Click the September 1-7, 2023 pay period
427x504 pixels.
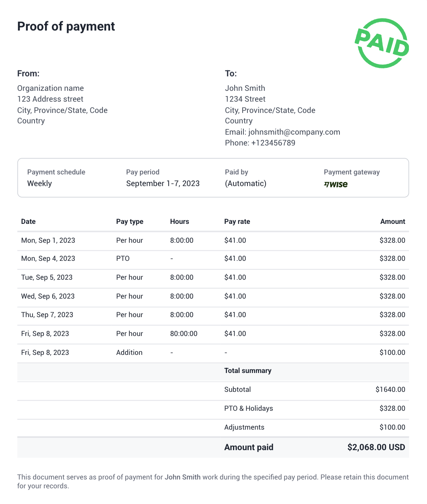coord(163,183)
